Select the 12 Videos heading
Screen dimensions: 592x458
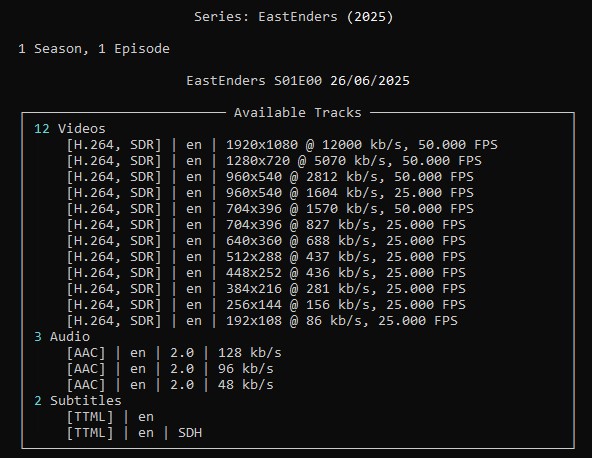(x=70, y=129)
